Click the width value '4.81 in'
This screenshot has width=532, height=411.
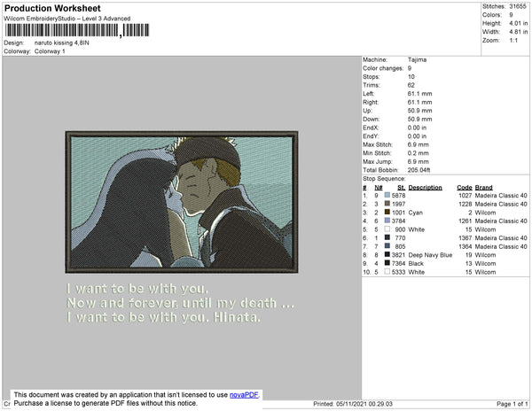(519, 32)
